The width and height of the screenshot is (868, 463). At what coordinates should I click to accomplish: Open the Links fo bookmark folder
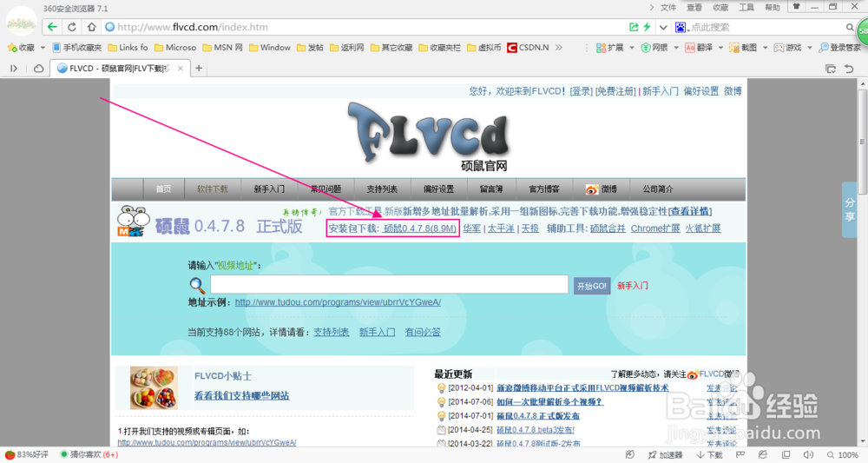click(128, 48)
